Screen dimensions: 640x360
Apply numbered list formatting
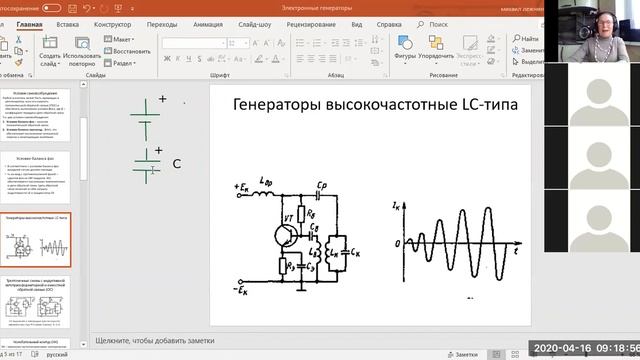click(318, 43)
